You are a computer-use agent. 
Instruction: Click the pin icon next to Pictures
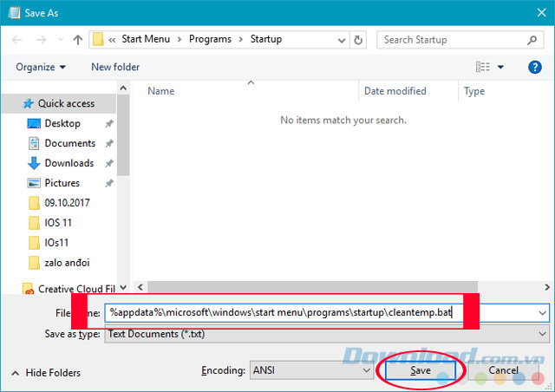(109, 183)
